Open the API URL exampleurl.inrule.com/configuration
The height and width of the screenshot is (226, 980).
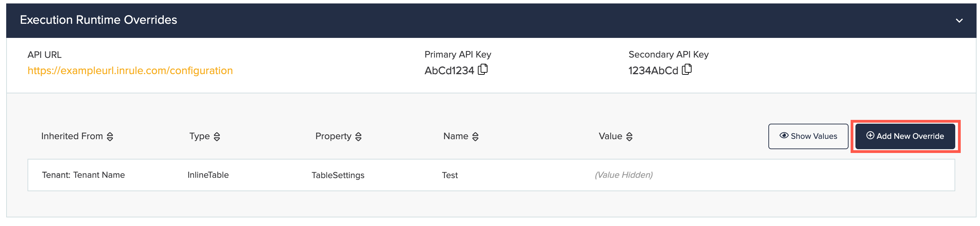130,71
